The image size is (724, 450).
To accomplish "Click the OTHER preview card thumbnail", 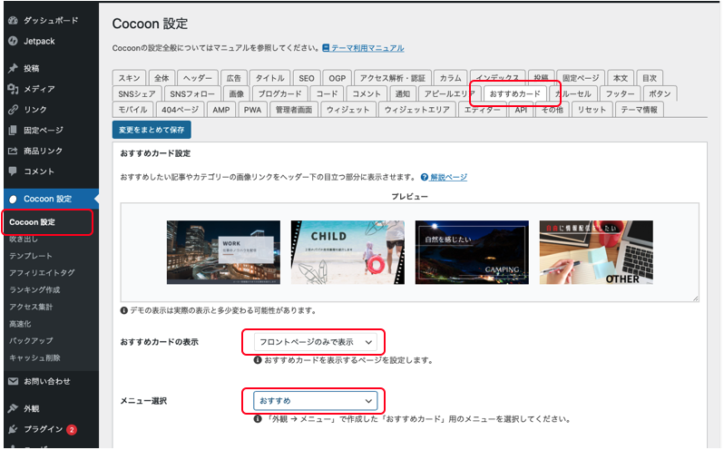I will [x=596, y=252].
